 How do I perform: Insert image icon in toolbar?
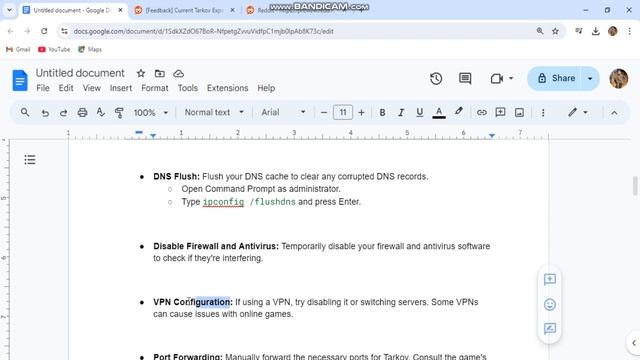coord(519,112)
